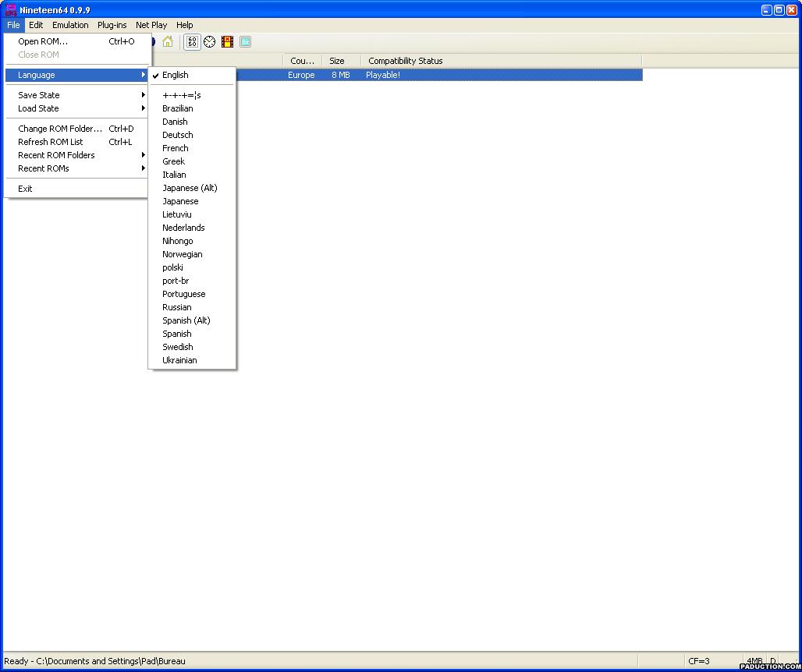Expand the Recent ROM Folders submenu
This screenshot has width=802, height=672.
tap(76, 155)
